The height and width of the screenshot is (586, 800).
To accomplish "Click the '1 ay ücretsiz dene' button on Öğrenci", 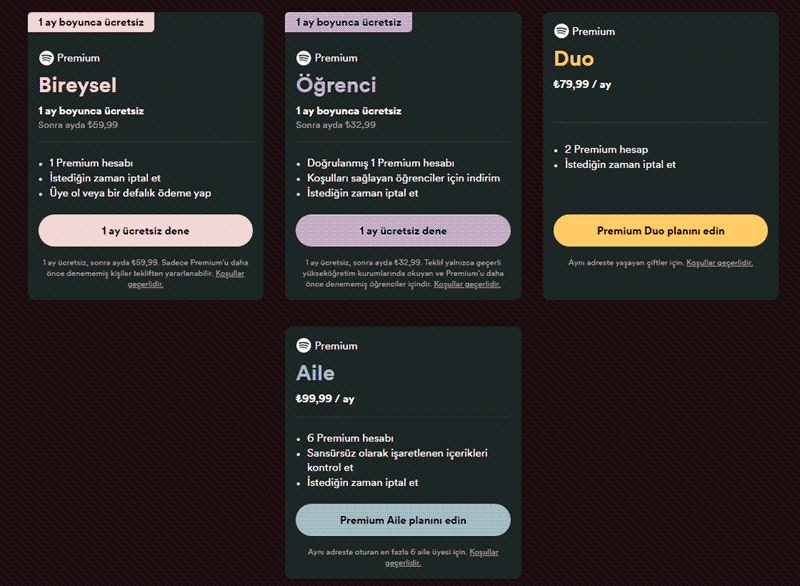I will pos(405,230).
